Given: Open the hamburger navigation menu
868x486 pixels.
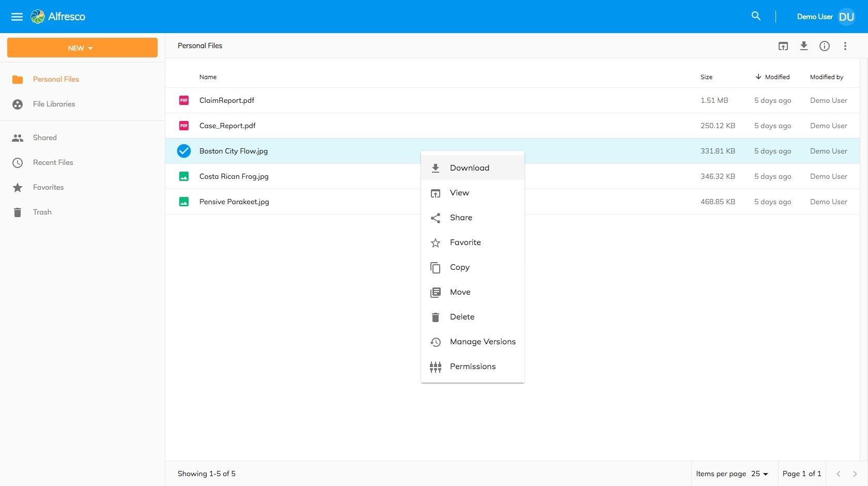Looking at the screenshot, I should 17,17.
